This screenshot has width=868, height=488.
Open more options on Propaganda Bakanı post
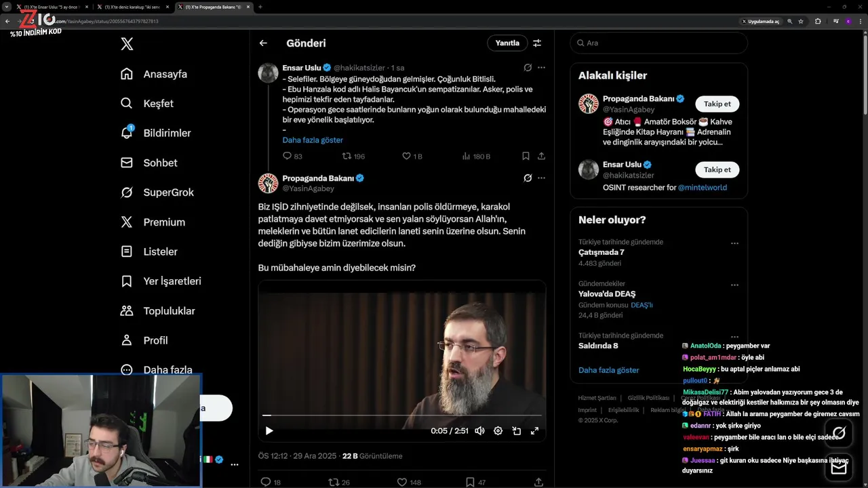pyautogui.click(x=541, y=178)
